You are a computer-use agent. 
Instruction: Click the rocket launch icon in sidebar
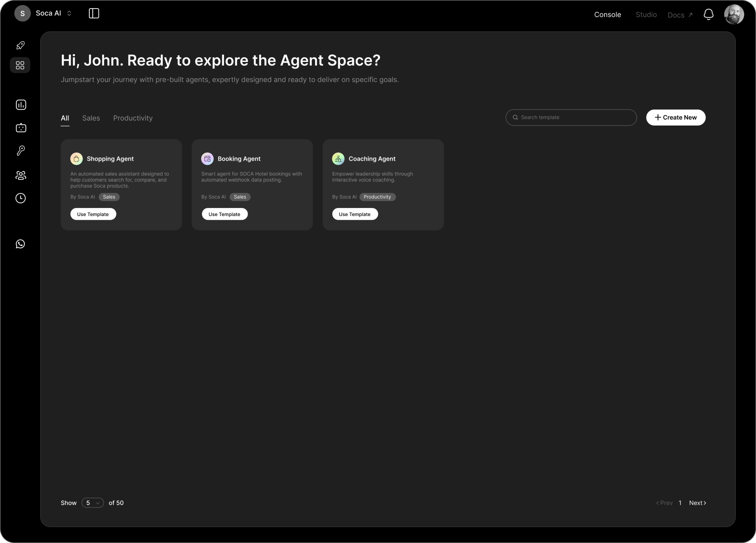click(20, 45)
